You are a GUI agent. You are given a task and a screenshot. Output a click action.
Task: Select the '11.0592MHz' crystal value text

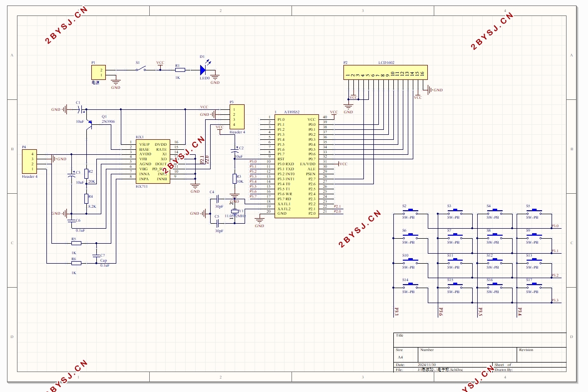(x=236, y=216)
